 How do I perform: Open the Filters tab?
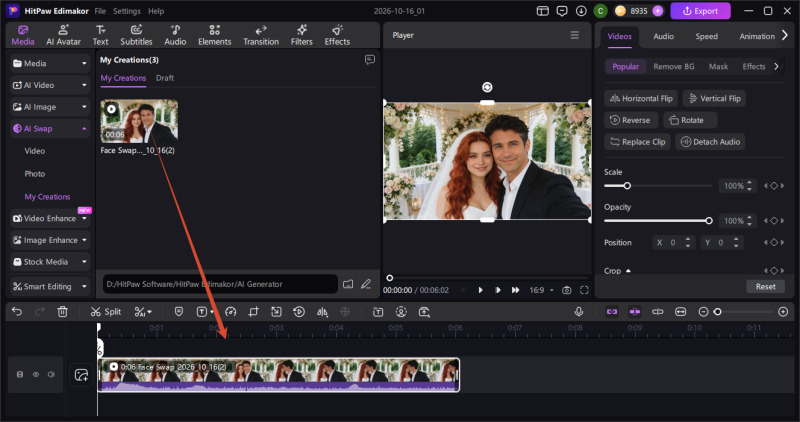click(x=302, y=35)
